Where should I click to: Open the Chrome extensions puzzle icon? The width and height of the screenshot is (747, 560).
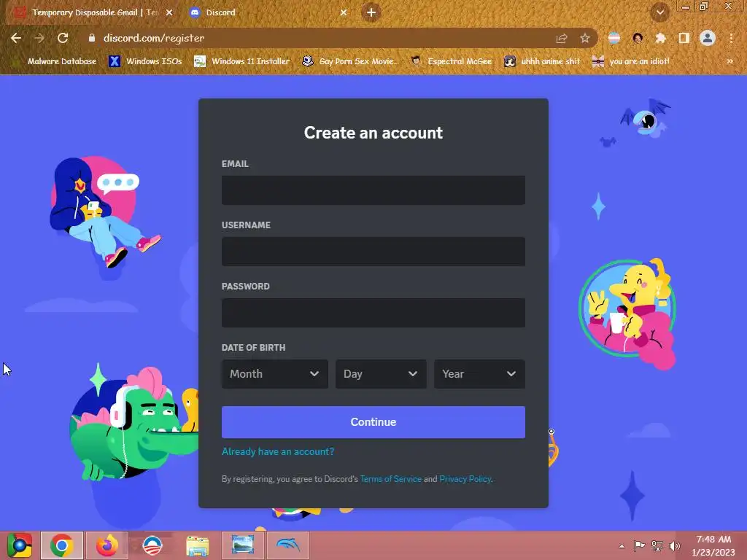pos(660,38)
